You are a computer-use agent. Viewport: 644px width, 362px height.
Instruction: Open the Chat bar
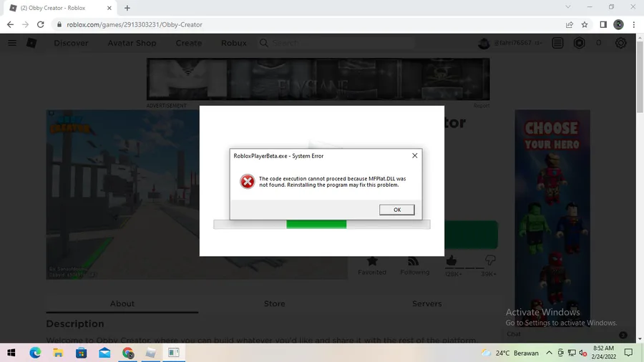[567, 335]
